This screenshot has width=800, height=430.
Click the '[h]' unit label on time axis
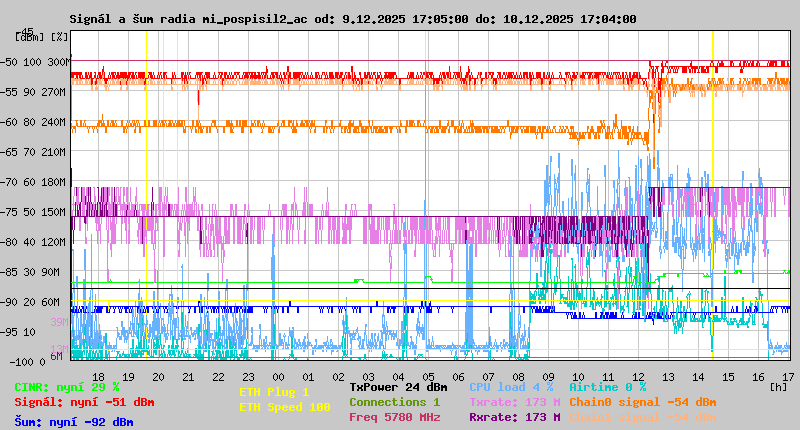click(x=778, y=385)
